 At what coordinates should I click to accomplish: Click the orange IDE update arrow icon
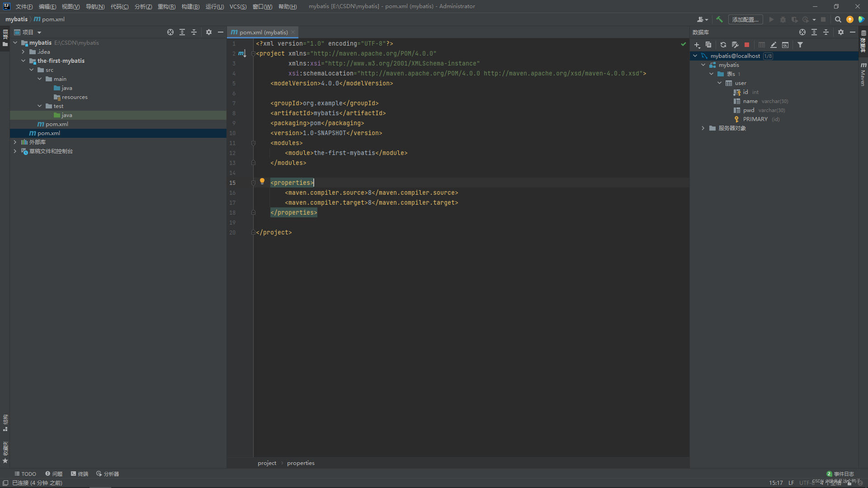pyautogui.click(x=850, y=19)
